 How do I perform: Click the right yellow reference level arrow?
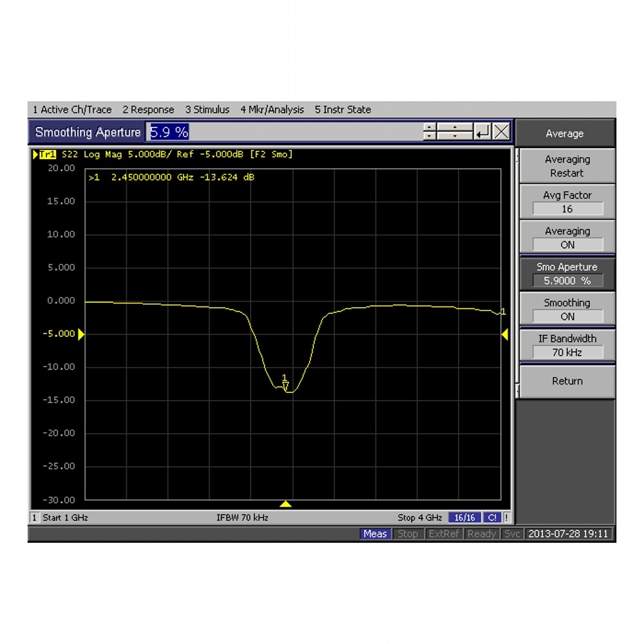tap(504, 334)
